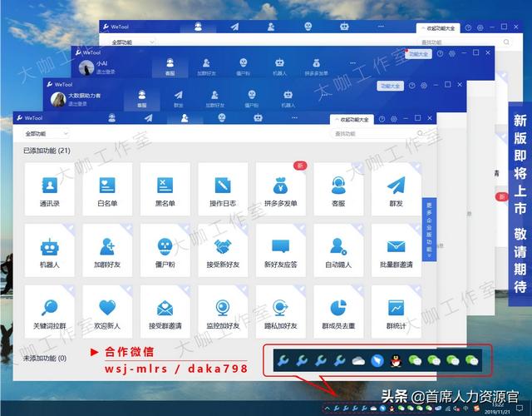Open the 监控加好友 webcam tile
The image size is (532, 416).
coord(223,312)
